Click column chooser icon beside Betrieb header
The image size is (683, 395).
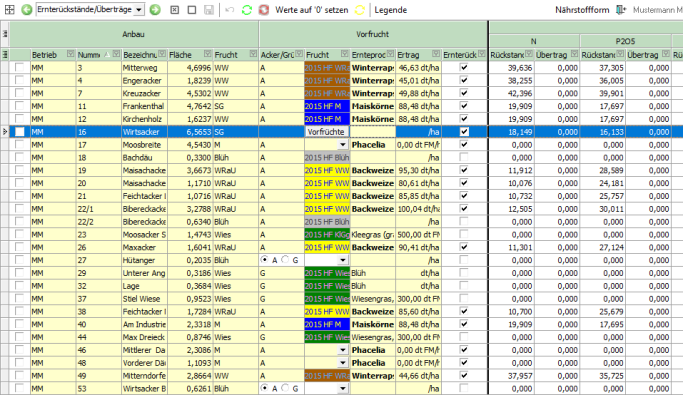(x=5, y=54)
